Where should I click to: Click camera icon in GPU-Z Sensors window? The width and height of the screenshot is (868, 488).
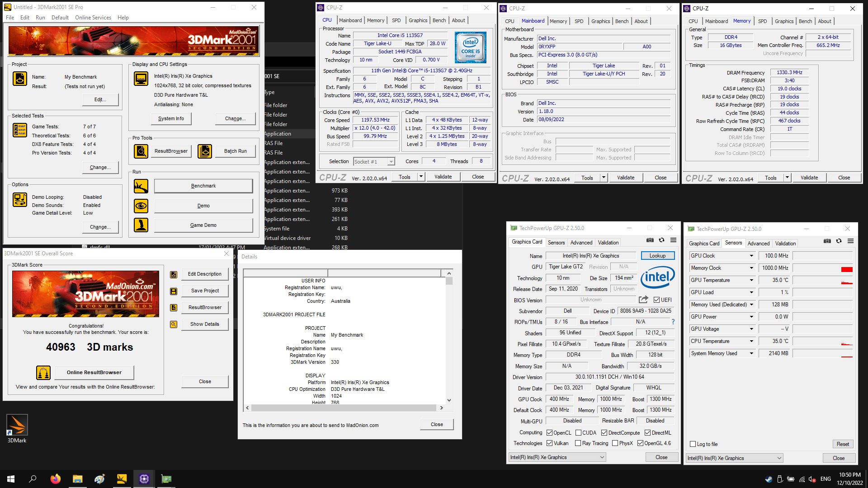click(x=827, y=241)
